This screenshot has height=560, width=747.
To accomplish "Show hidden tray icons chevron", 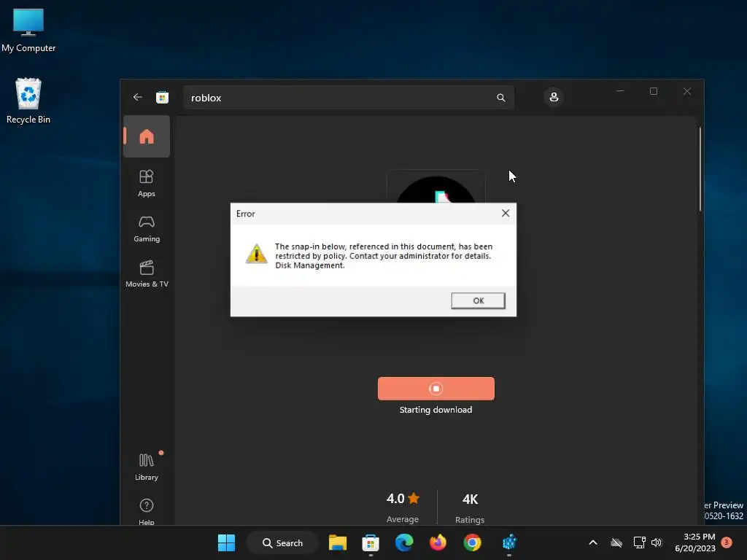I will (x=593, y=542).
